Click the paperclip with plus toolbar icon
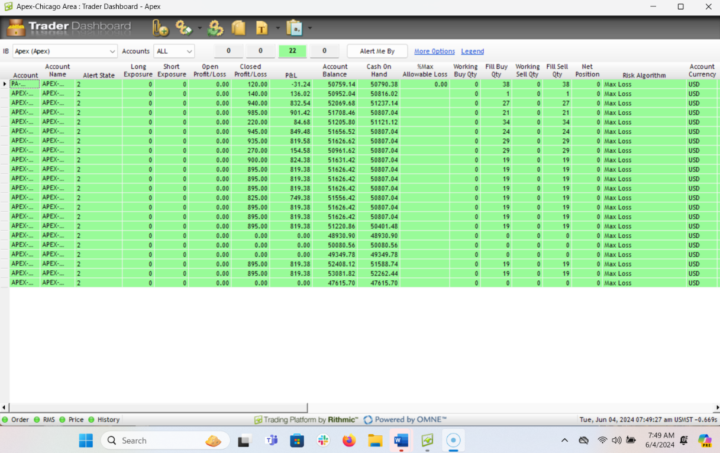720x453 pixels. tap(160, 28)
